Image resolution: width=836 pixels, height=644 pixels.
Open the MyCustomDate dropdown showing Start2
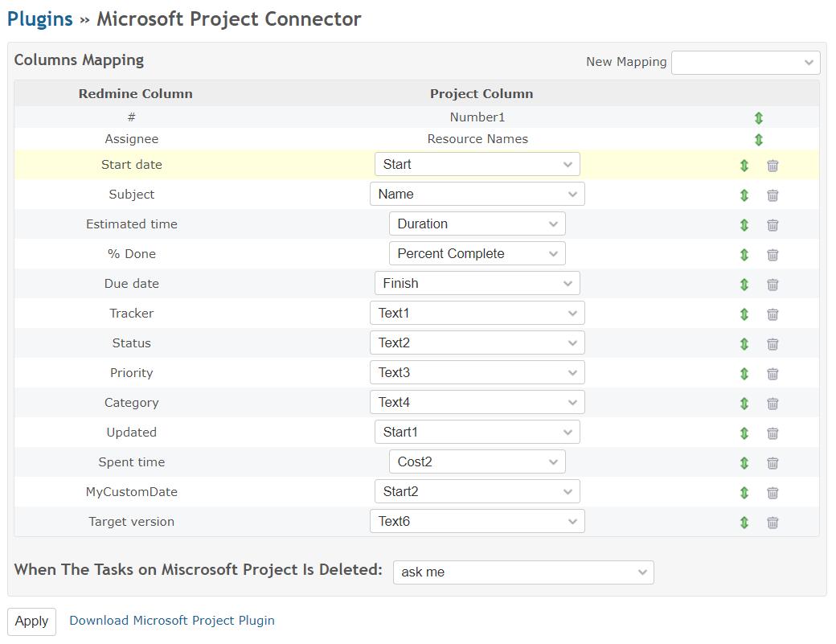[x=477, y=491]
